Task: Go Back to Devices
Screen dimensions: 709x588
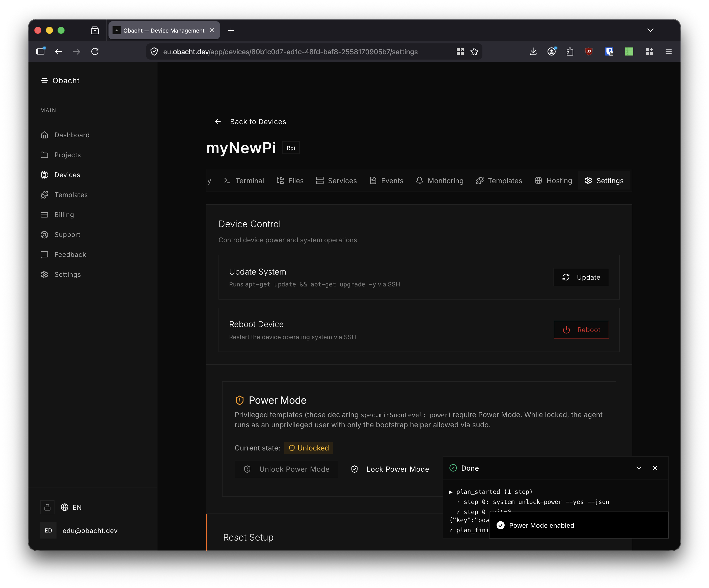Action: click(x=250, y=122)
